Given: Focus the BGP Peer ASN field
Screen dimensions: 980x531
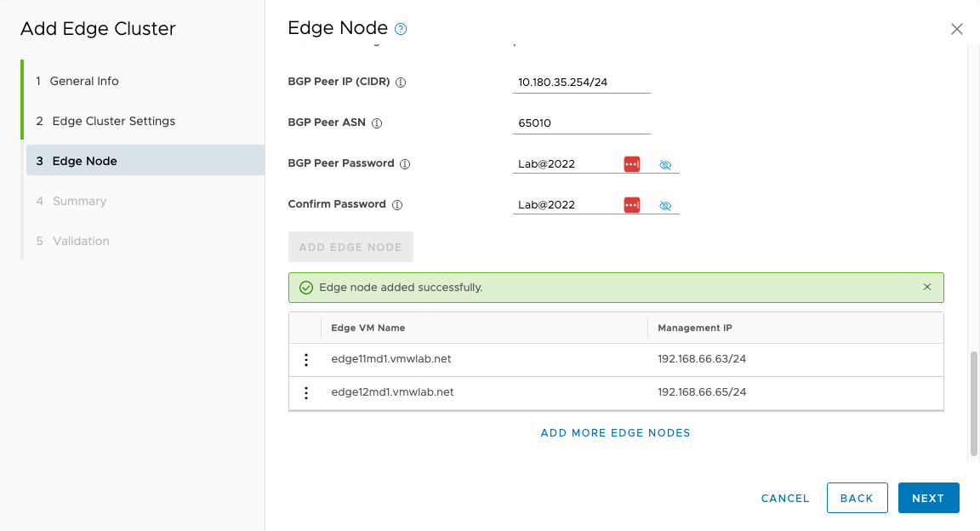Looking at the screenshot, I should pyautogui.click(x=581, y=123).
